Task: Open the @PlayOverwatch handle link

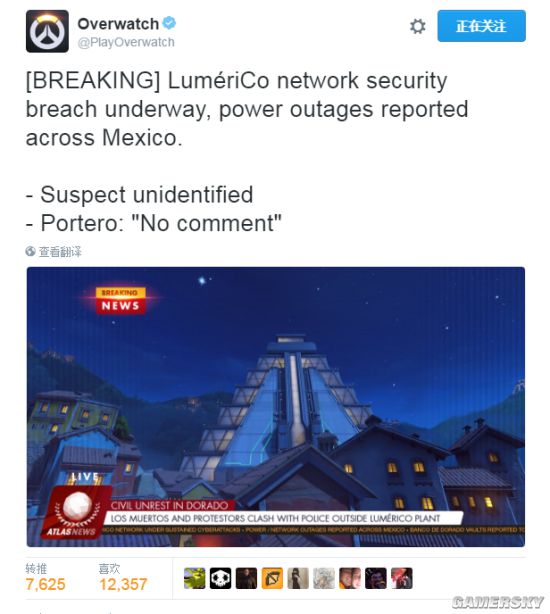Action: [x=126, y=42]
